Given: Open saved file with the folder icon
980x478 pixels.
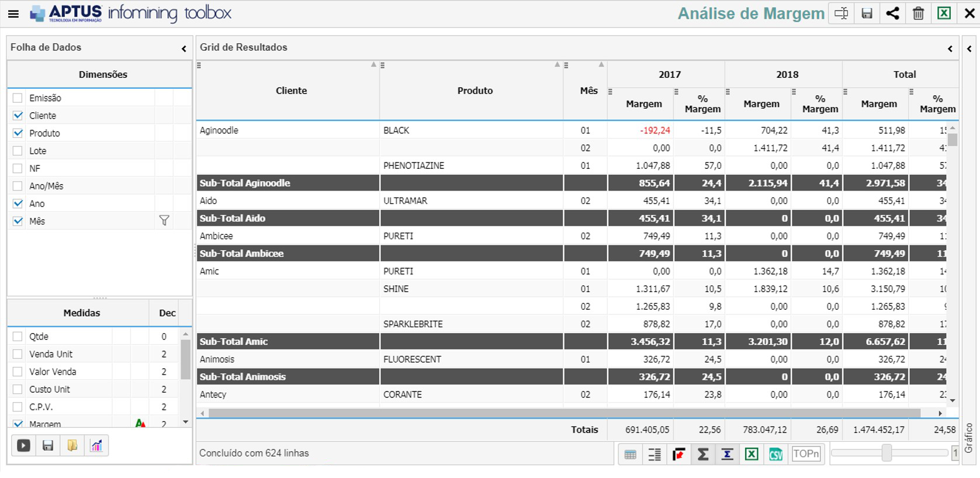Looking at the screenshot, I should click(x=72, y=446).
